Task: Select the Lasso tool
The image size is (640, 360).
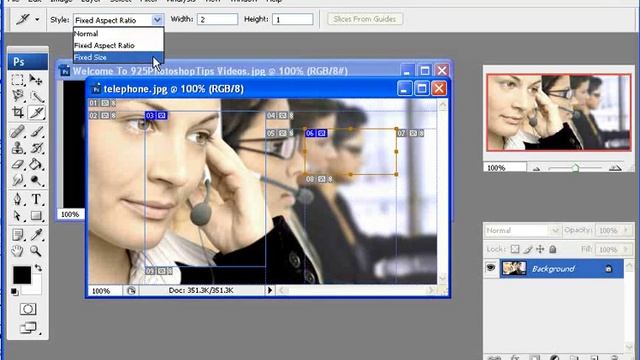Action: [x=18, y=96]
